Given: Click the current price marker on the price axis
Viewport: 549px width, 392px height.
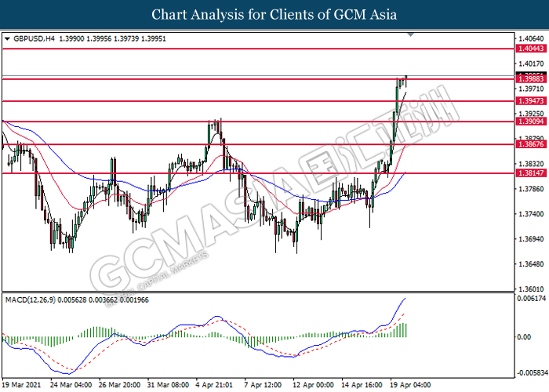Looking at the screenshot, I should click(530, 74).
